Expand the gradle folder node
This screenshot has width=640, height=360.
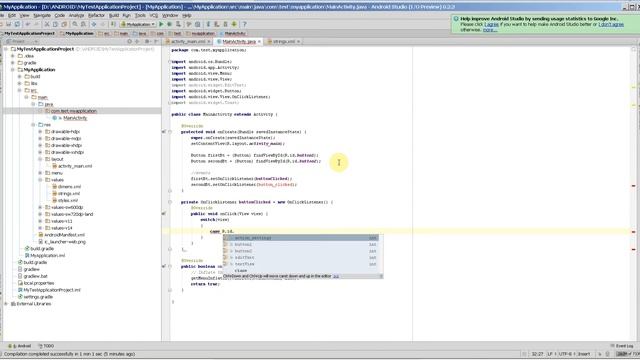point(13,63)
